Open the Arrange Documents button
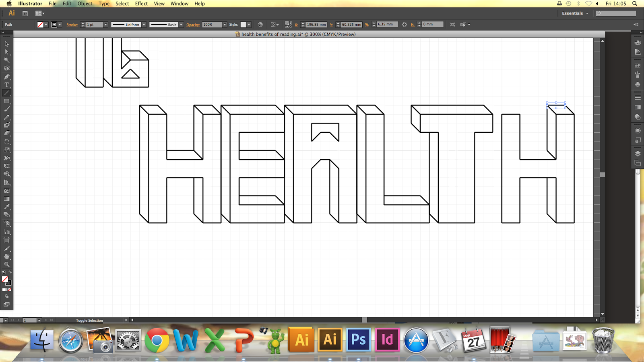The width and height of the screenshot is (644, 362). click(x=40, y=13)
